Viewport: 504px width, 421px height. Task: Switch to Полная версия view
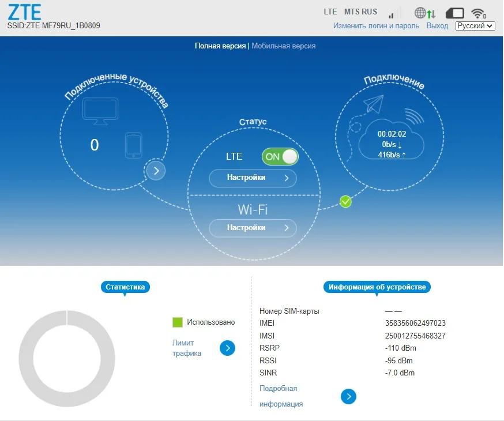(220, 46)
